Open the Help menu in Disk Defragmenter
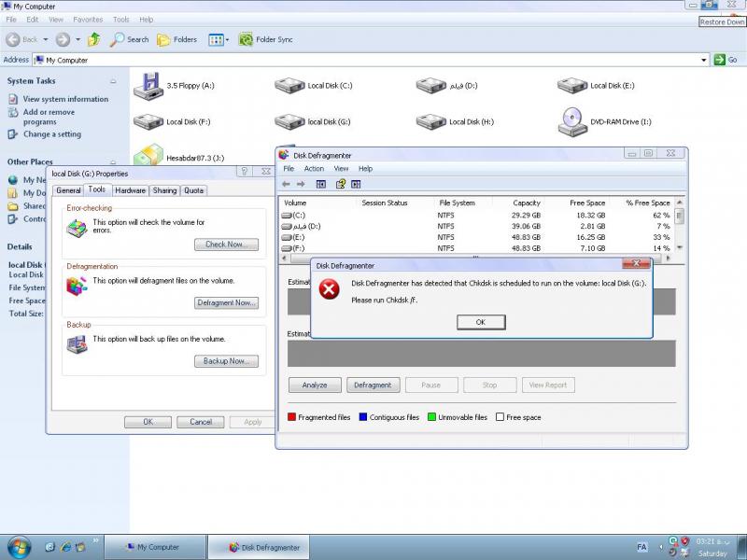Image resolution: width=747 pixels, height=560 pixels. (x=365, y=169)
